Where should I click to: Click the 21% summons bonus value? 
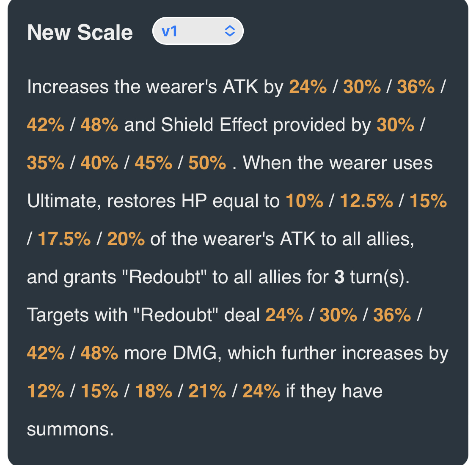pyautogui.click(x=207, y=391)
